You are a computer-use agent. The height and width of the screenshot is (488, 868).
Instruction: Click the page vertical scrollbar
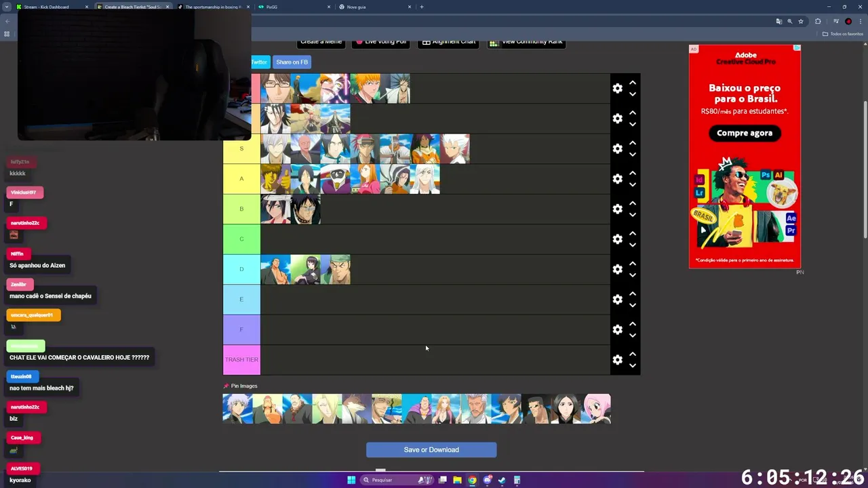tap(865, 169)
